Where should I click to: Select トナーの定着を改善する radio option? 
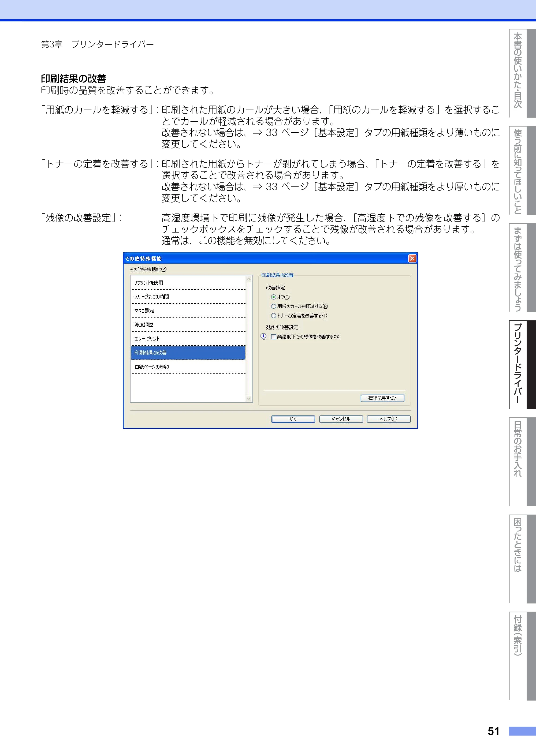pyautogui.click(x=273, y=316)
